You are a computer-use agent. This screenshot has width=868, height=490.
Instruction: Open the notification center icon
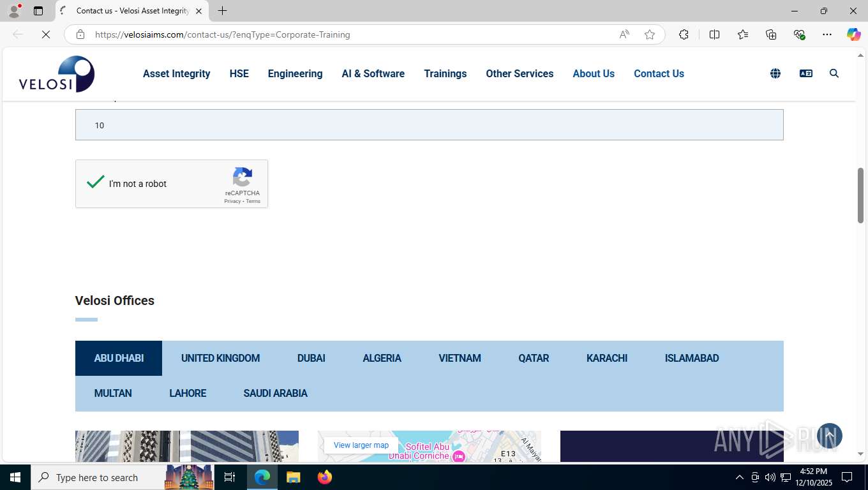click(847, 477)
